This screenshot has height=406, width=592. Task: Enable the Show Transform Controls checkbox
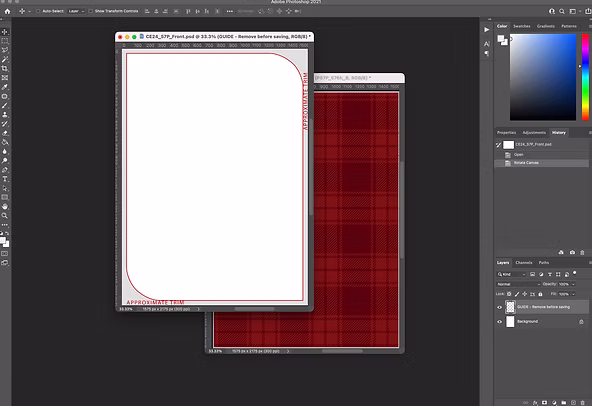(x=91, y=11)
